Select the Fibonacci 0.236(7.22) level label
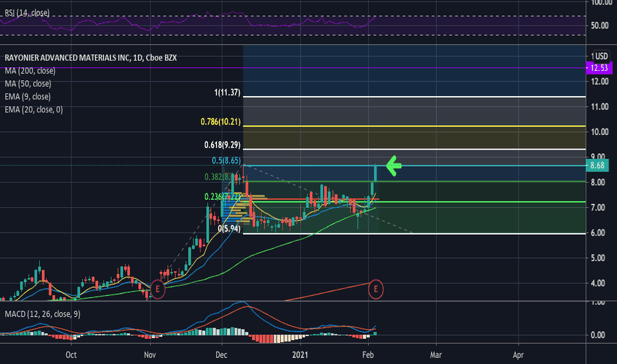This screenshot has height=364, width=617. [222, 197]
